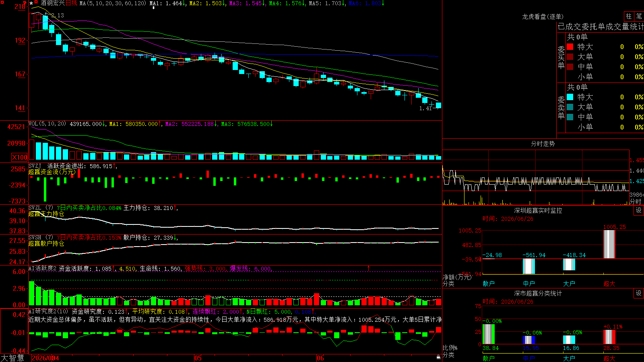644x362 pixels.
Task: Select the stock name 酒钢宏兴
Action: tap(52, 3)
